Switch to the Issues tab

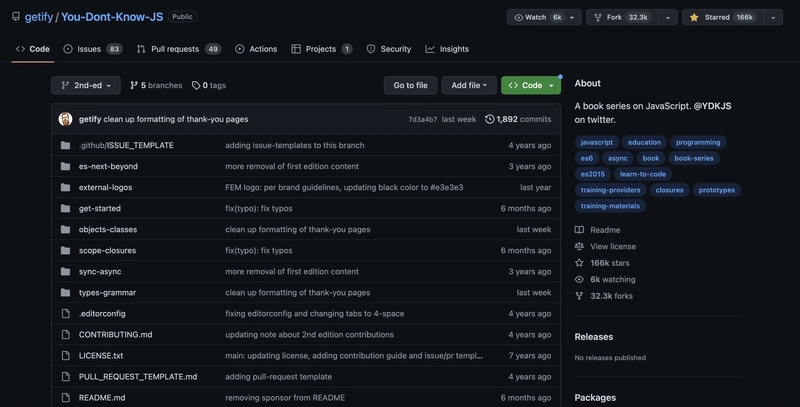click(92, 49)
